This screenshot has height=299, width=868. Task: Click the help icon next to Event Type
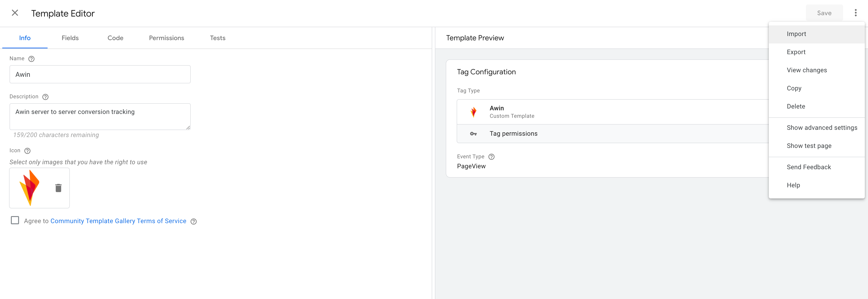pos(492,157)
